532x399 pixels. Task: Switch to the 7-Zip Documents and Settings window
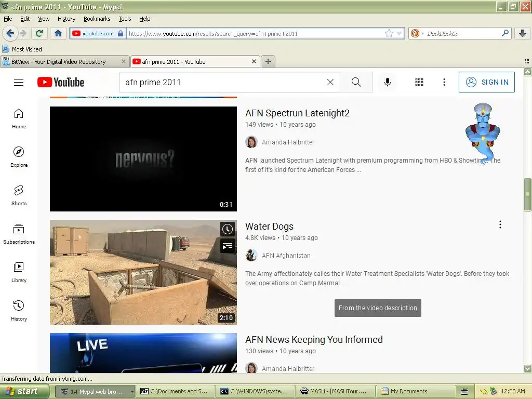coord(175,391)
